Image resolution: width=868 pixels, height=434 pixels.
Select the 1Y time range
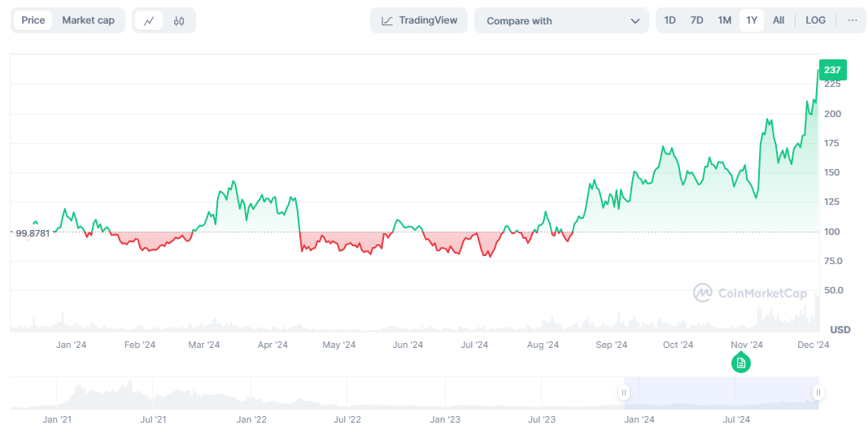pos(751,20)
